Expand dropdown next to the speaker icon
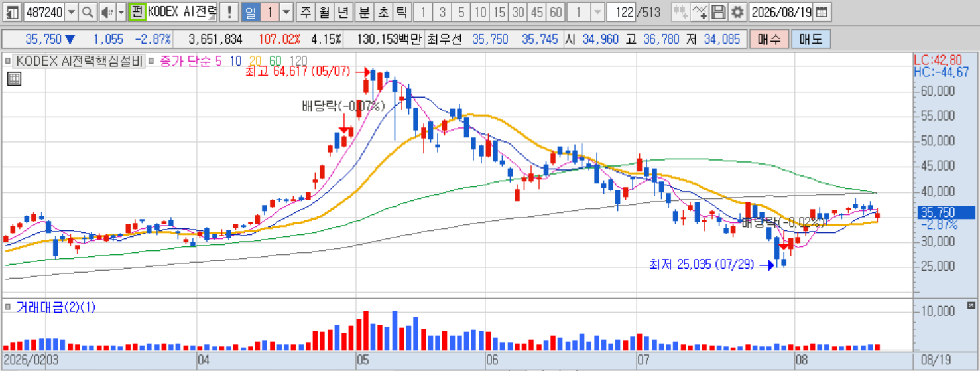This screenshot has height=371, width=980. click(x=121, y=12)
